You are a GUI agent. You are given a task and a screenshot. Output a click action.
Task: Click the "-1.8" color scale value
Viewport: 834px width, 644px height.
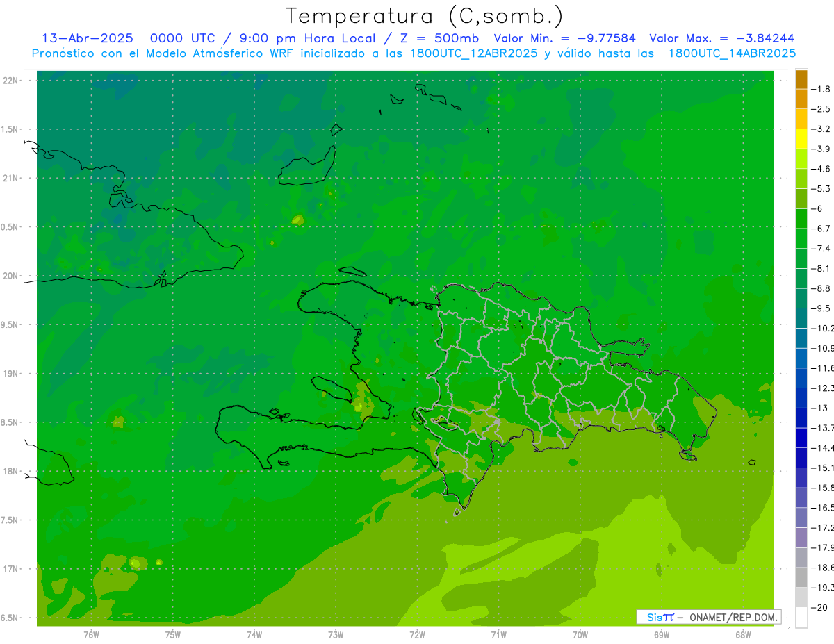click(820, 90)
